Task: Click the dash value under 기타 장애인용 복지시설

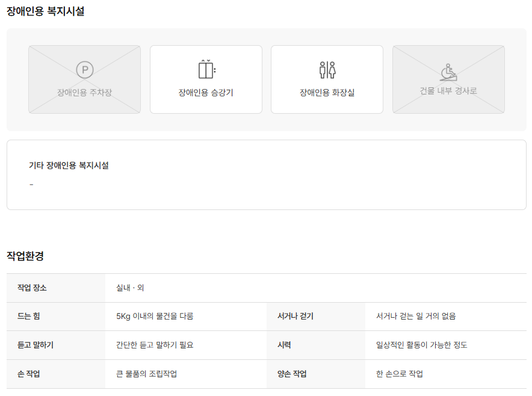Action: click(31, 184)
